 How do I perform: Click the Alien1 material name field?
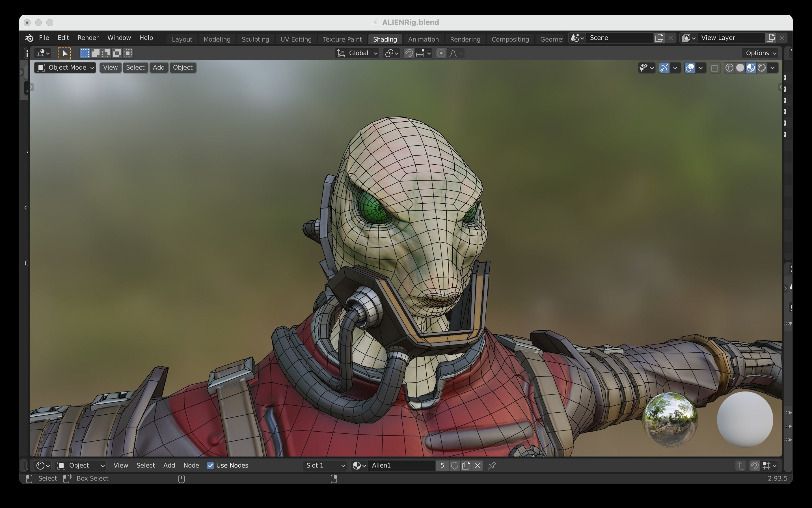pos(402,466)
